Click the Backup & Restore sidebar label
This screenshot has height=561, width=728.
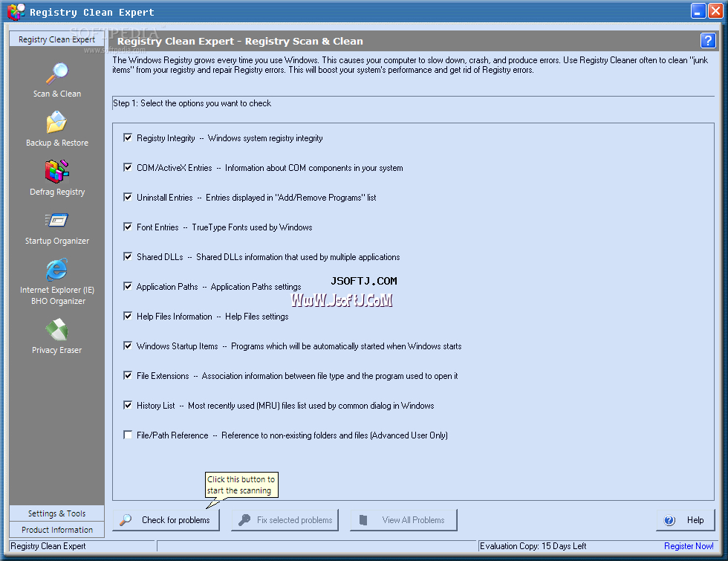click(57, 143)
